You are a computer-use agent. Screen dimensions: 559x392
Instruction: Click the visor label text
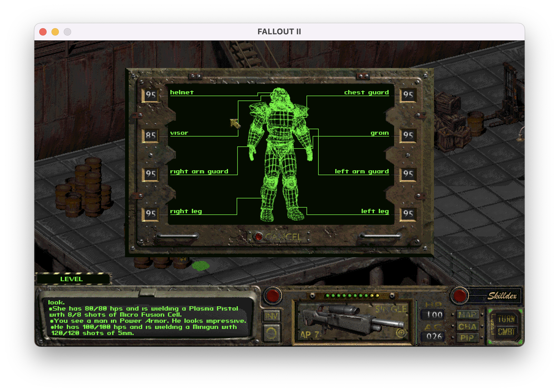(x=179, y=133)
